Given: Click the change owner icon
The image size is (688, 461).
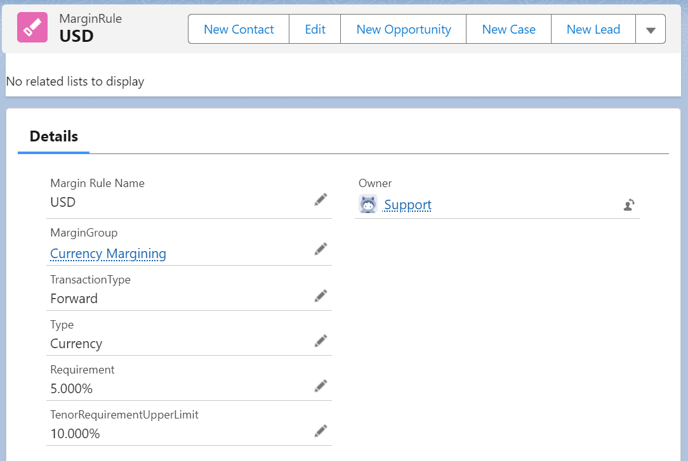Looking at the screenshot, I should coord(628,205).
